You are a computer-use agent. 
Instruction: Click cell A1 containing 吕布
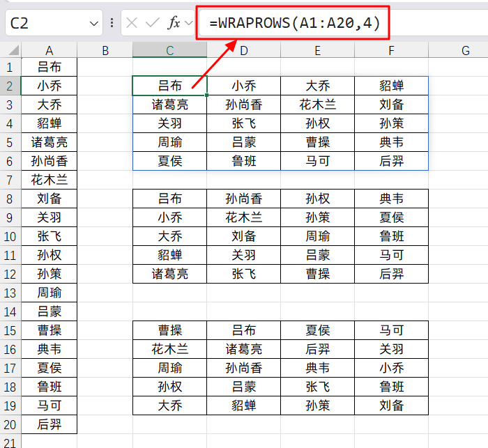click(x=49, y=67)
